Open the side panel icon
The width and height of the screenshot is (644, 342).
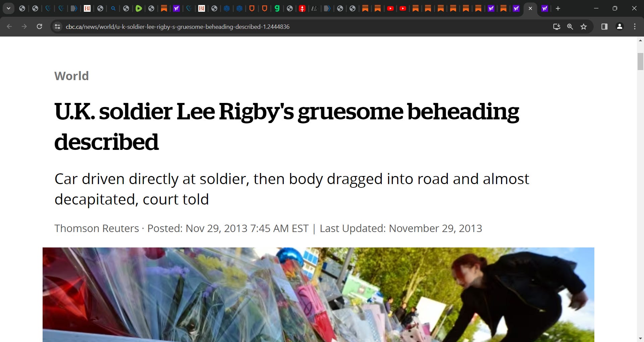click(604, 26)
